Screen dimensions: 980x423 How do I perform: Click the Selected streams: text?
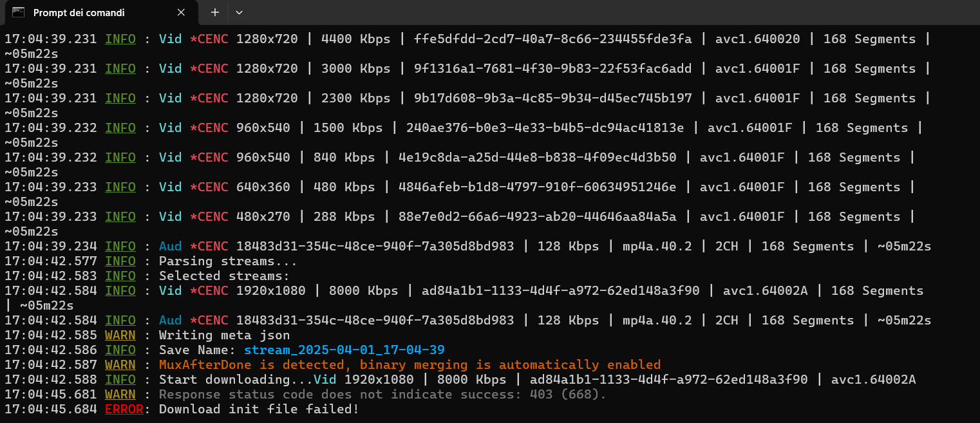click(x=224, y=276)
